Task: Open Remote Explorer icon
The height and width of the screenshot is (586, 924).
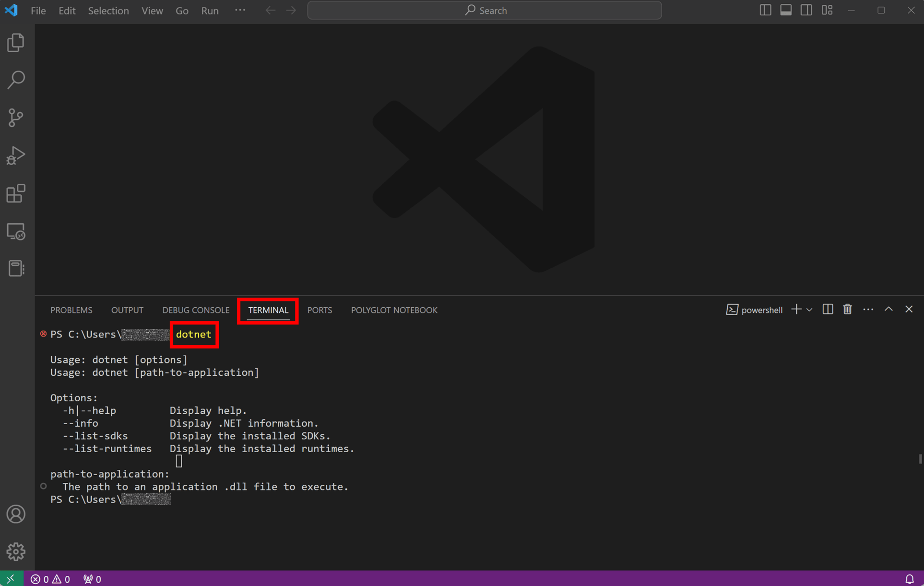Action: (x=16, y=231)
